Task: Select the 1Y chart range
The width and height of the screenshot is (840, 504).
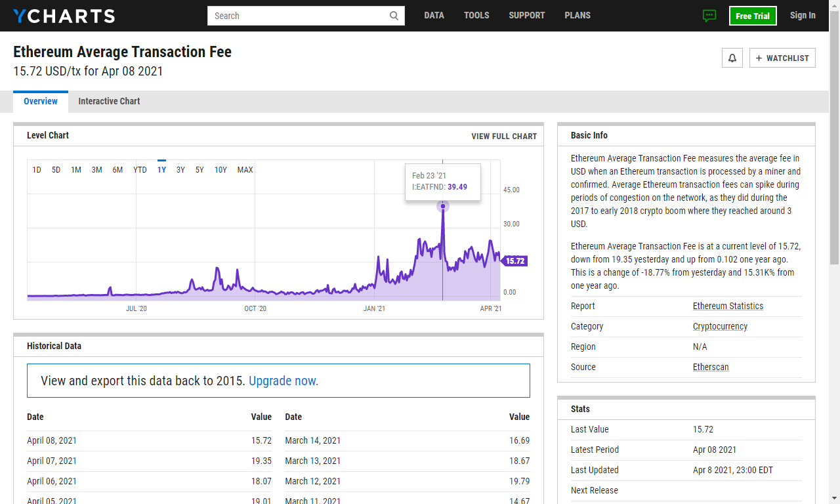Action: pyautogui.click(x=161, y=170)
